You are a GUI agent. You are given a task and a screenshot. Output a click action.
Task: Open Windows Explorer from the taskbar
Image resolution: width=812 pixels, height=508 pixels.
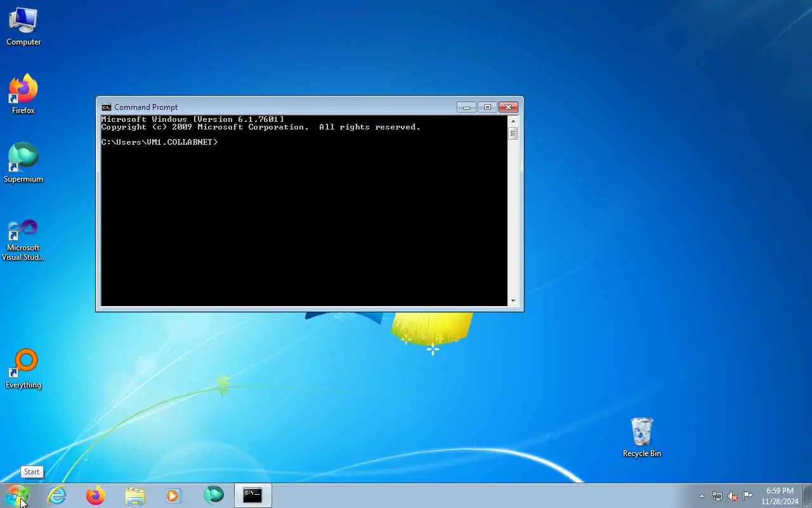135,495
